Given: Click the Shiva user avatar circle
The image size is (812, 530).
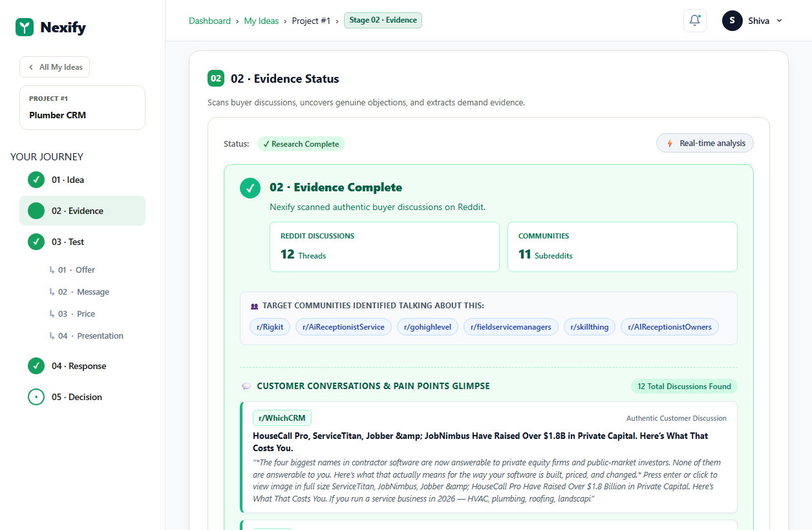Looking at the screenshot, I should coord(732,21).
